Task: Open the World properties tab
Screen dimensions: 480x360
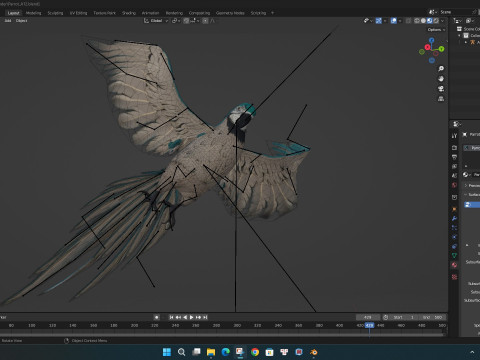Action: tap(454, 185)
